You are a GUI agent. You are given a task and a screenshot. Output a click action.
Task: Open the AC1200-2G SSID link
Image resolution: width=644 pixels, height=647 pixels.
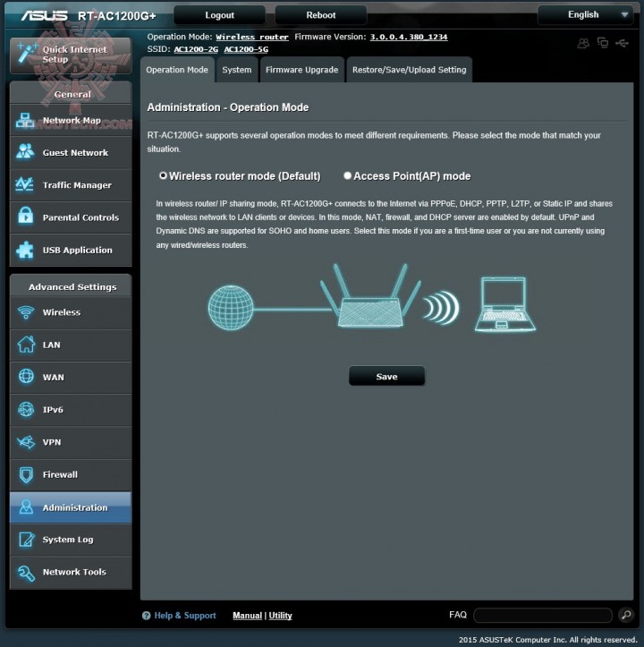(x=196, y=49)
